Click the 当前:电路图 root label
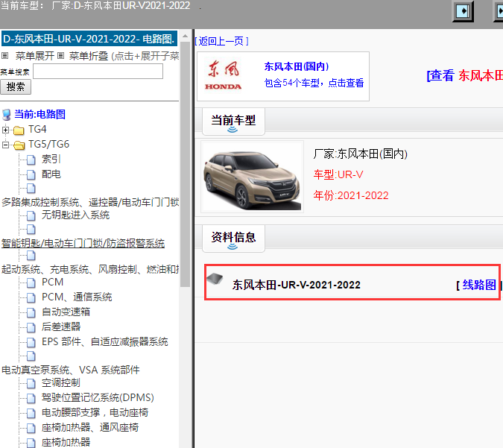Viewport: 503px width, 448px height. [x=39, y=114]
